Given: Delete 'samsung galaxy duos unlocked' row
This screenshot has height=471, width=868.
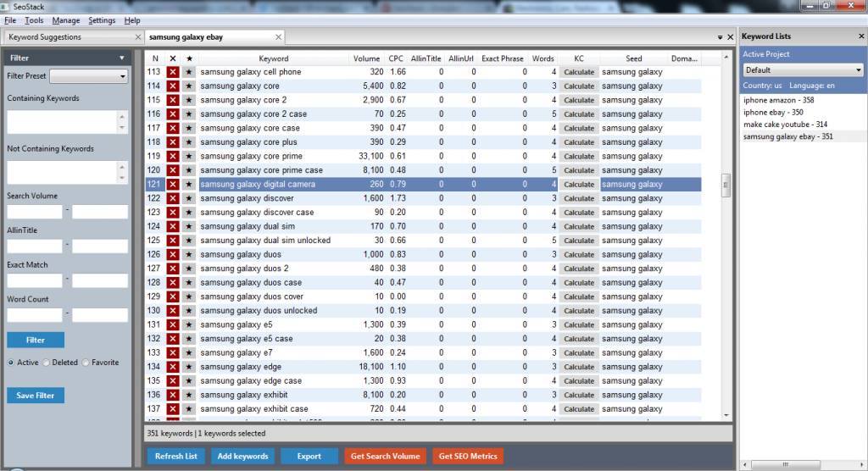Looking at the screenshot, I should point(173,311).
